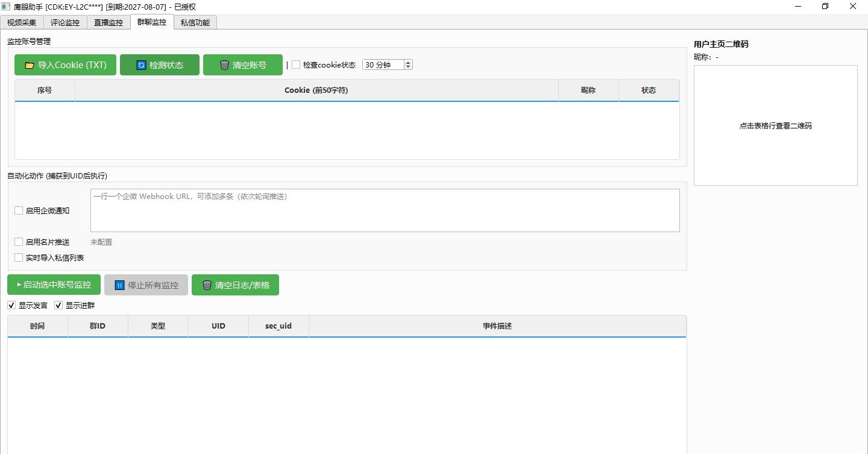Toggle the 启用名片推送 checkbox
Screen dimensions: 868x454
[19, 242]
